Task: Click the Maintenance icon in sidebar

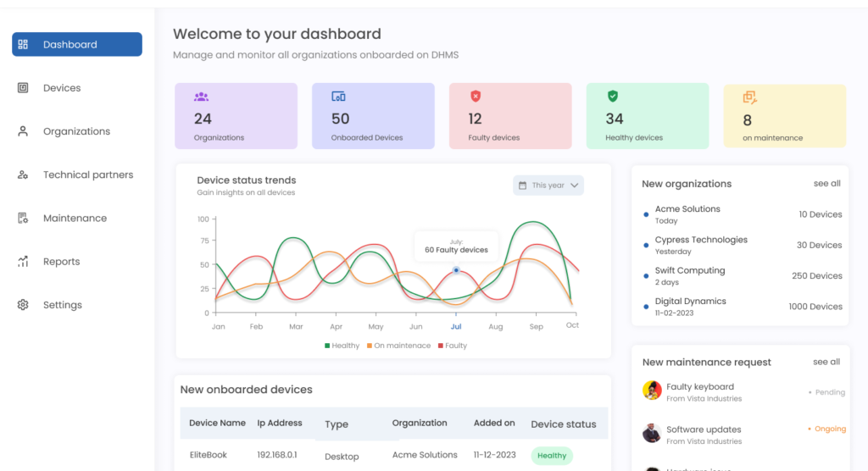Action: pyautogui.click(x=24, y=219)
